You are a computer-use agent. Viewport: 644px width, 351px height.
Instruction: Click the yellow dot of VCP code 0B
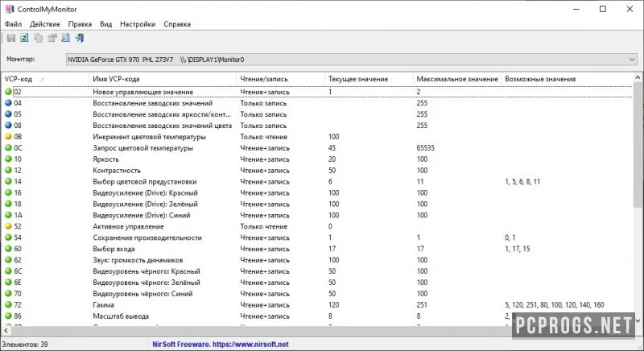8,137
